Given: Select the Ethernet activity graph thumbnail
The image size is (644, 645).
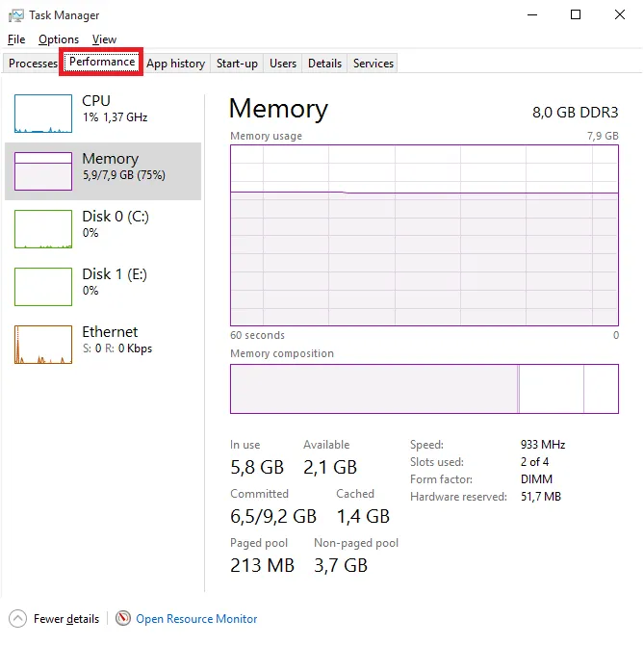Looking at the screenshot, I should click(x=43, y=345).
